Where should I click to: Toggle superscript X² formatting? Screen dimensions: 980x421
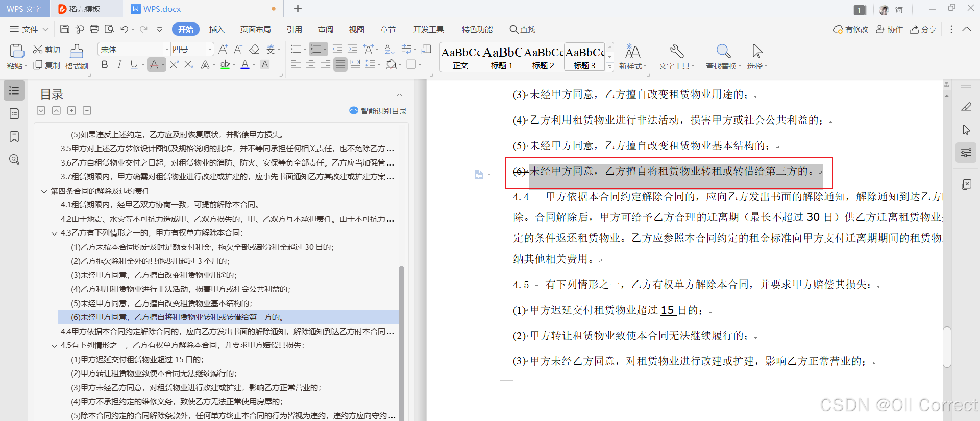pos(174,64)
